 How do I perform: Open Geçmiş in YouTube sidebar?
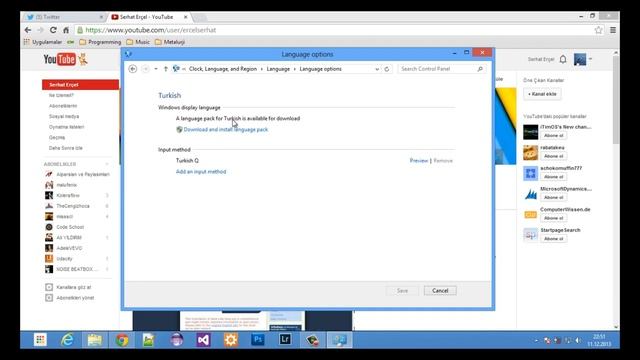57,138
